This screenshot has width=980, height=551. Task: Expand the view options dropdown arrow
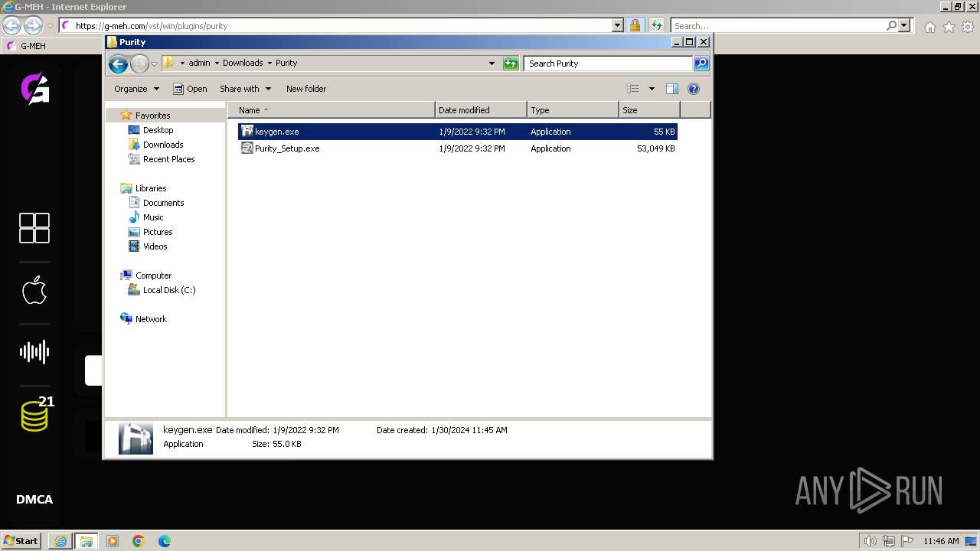652,89
